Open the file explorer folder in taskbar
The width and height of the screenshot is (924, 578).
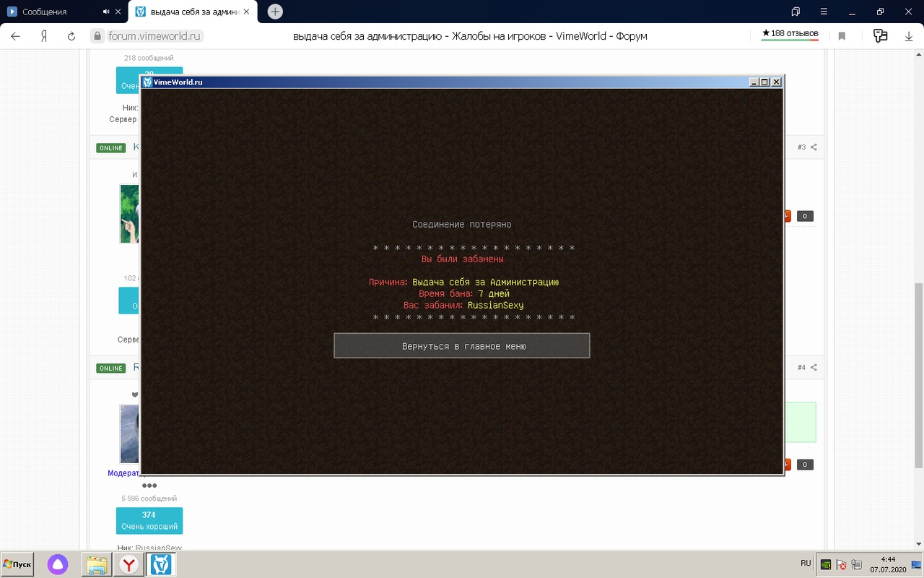(x=96, y=564)
